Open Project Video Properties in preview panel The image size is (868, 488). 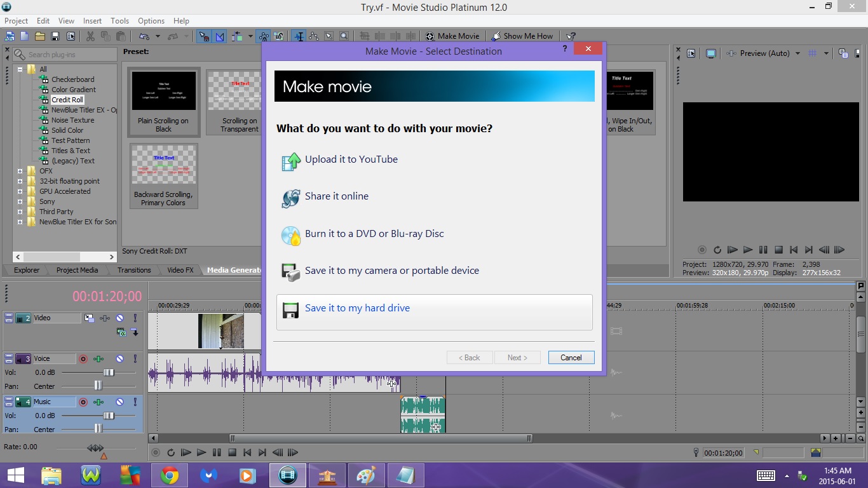[691, 53]
